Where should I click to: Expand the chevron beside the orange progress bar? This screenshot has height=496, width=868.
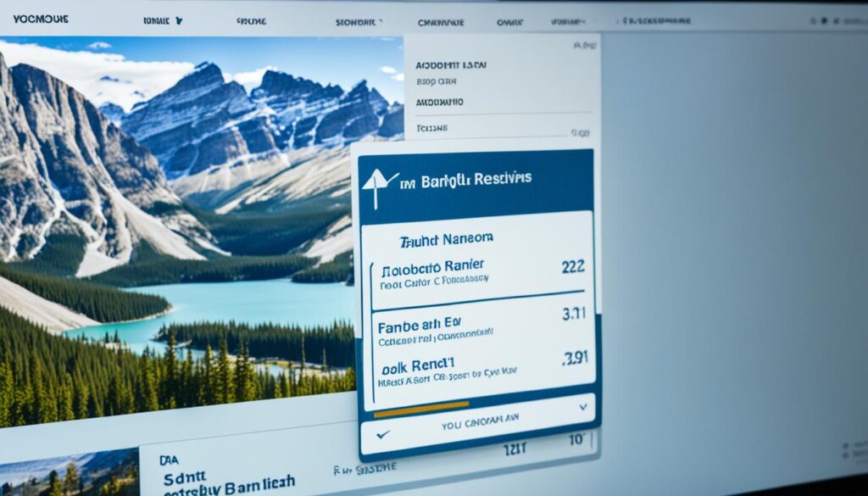[582, 407]
